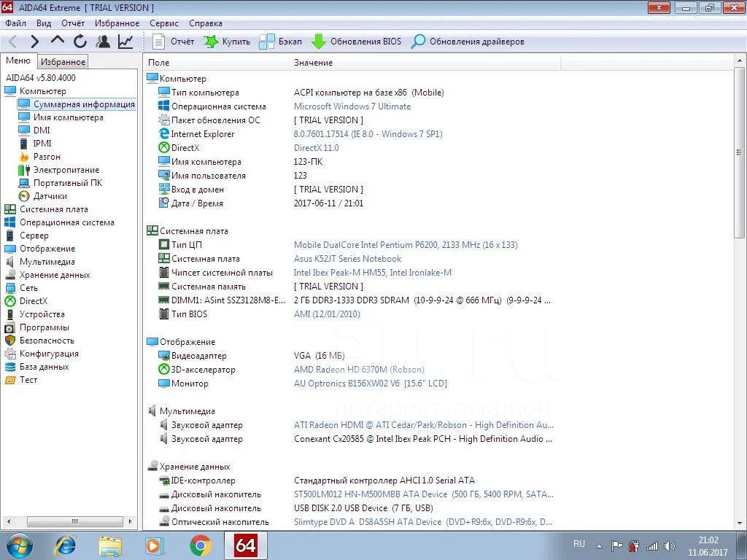Expand Программы in the sidebar tree

[x=44, y=327]
